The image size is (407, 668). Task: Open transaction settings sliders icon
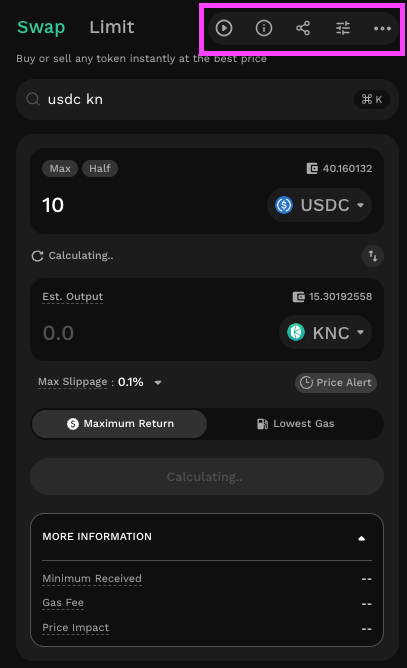click(343, 28)
